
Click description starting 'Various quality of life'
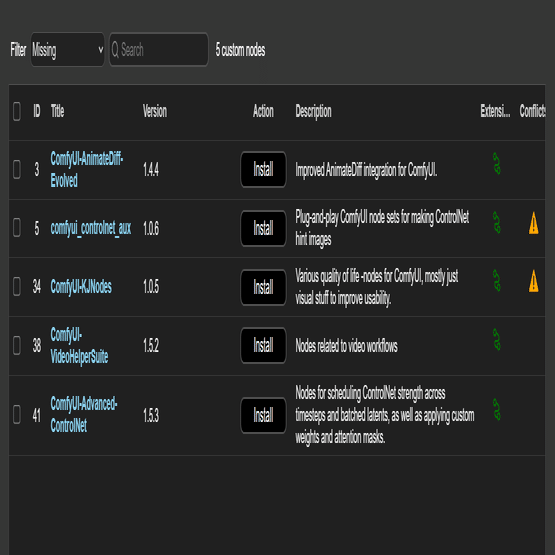(377, 287)
